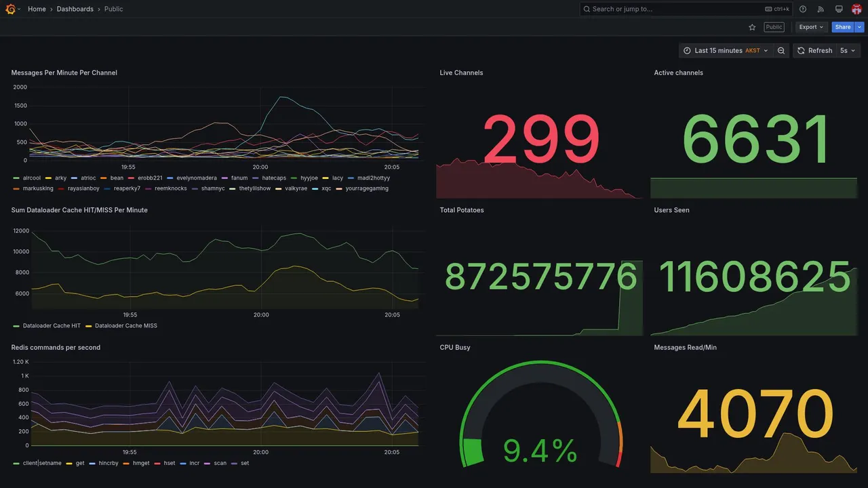Viewport: 868px width, 488px height.
Task: Expand the dropdown next to Grafana logo
Action: [x=19, y=9]
